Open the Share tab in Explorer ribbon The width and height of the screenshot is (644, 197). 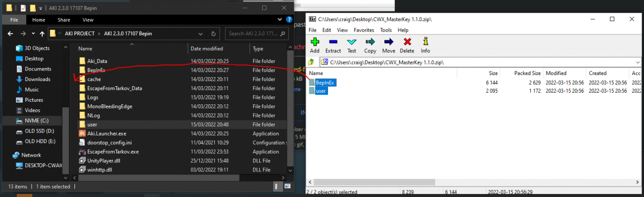[64, 20]
